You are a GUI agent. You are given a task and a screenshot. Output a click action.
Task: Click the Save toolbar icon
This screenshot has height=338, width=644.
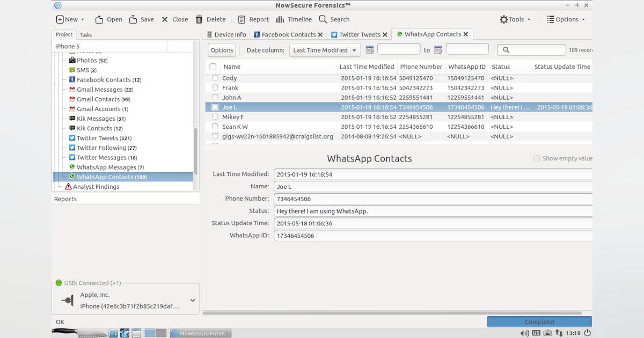[x=133, y=19]
